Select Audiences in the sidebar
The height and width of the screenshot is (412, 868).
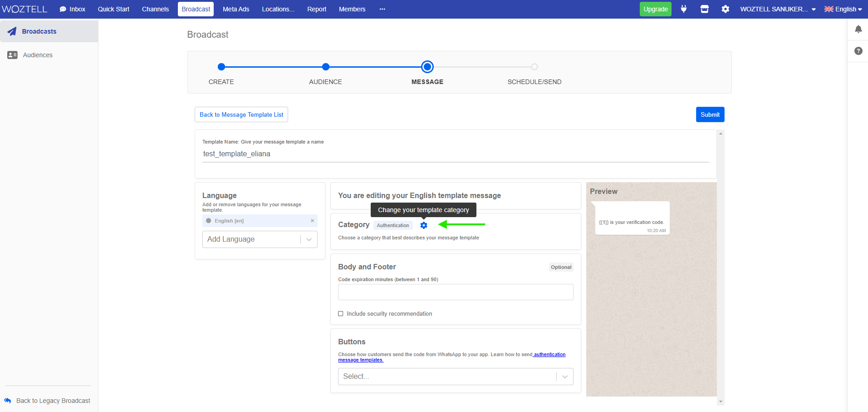(x=38, y=55)
